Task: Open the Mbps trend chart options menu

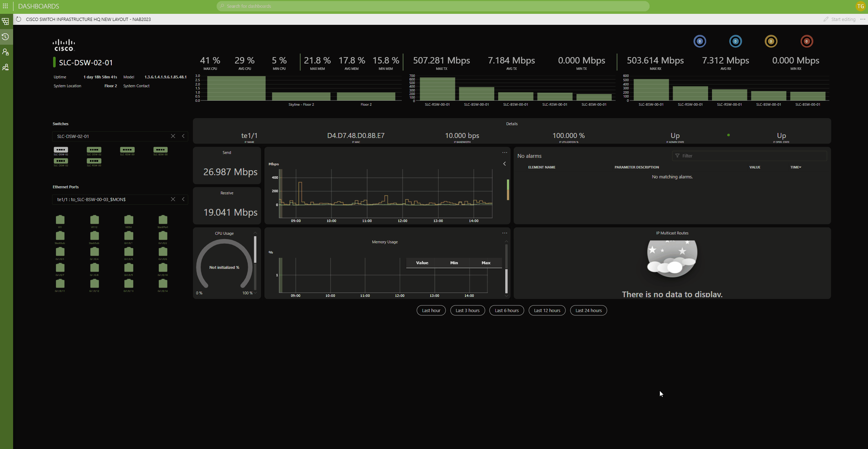Action: point(505,153)
